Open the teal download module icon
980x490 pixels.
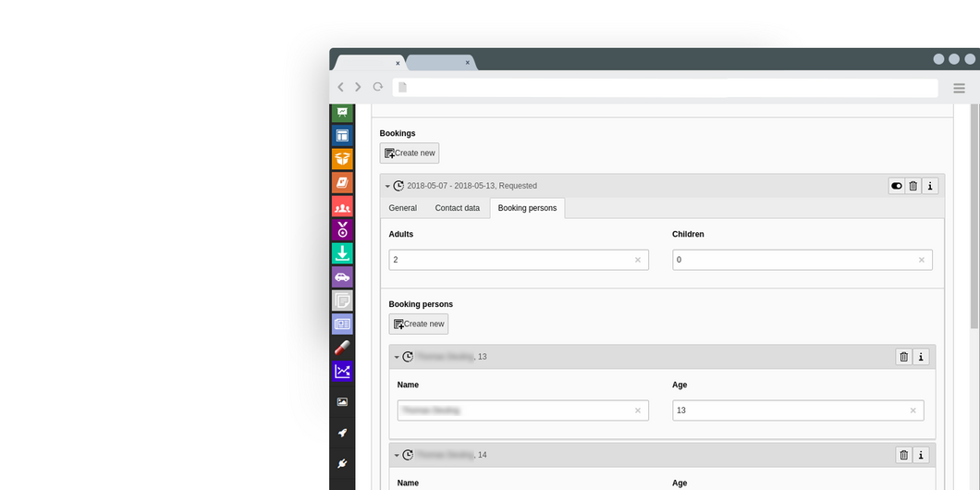342,253
